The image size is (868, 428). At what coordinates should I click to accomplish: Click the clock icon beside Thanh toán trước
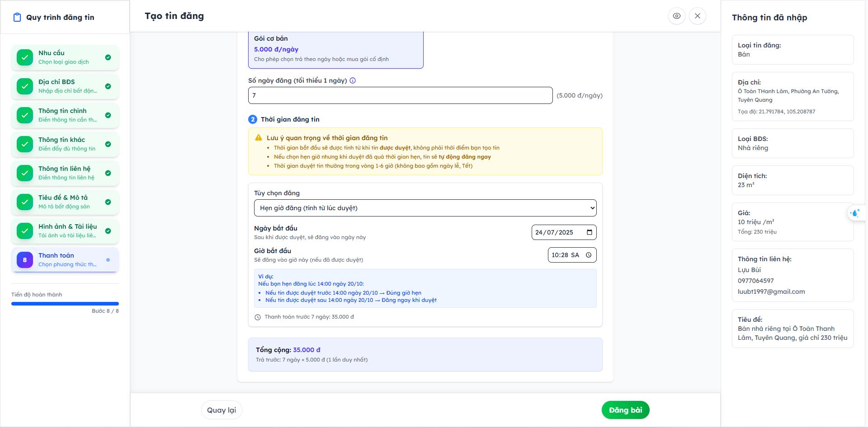pos(258,317)
